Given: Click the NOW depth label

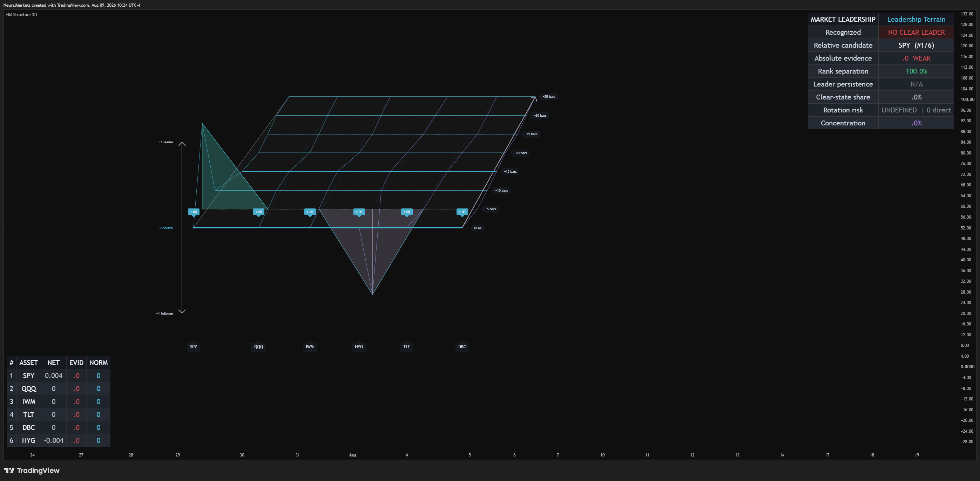Looking at the screenshot, I should coord(478,228).
